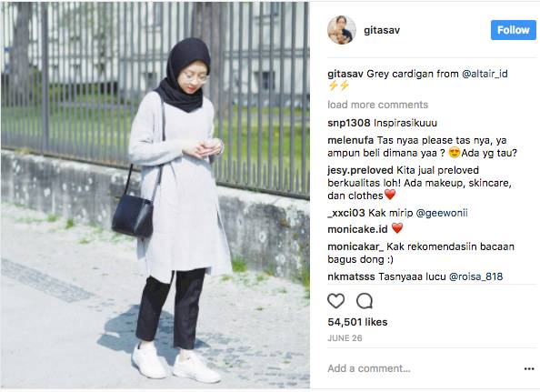Follow the gitasav account
Image resolution: width=540 pixels, height=392 pixels.
[513, 30]
